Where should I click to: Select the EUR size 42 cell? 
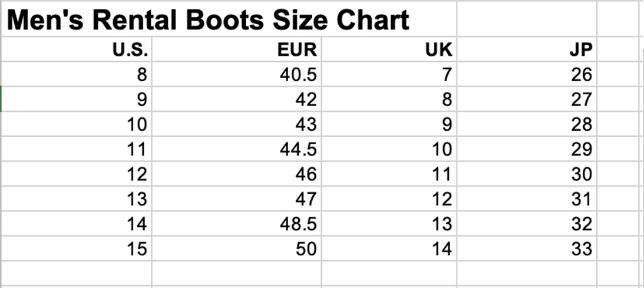(237, 100)
